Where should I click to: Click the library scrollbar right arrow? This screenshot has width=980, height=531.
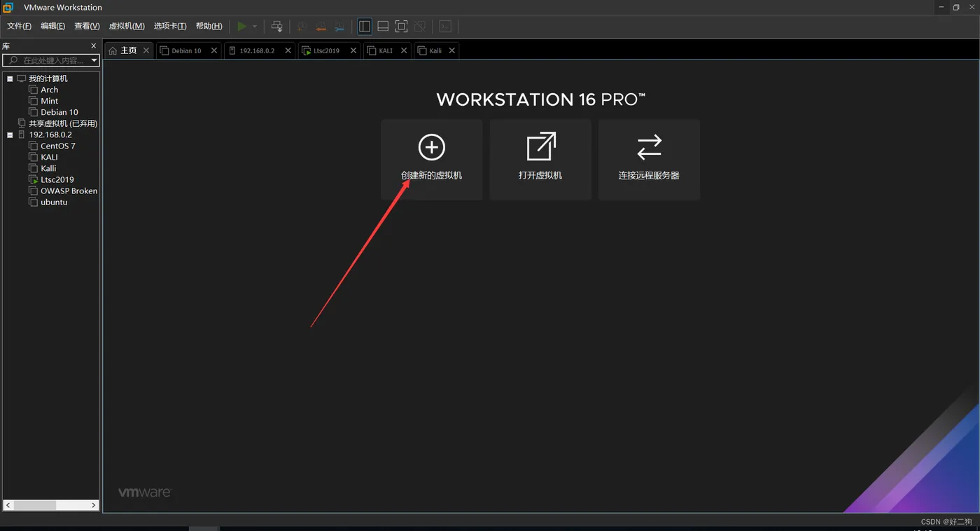(93, 504)
